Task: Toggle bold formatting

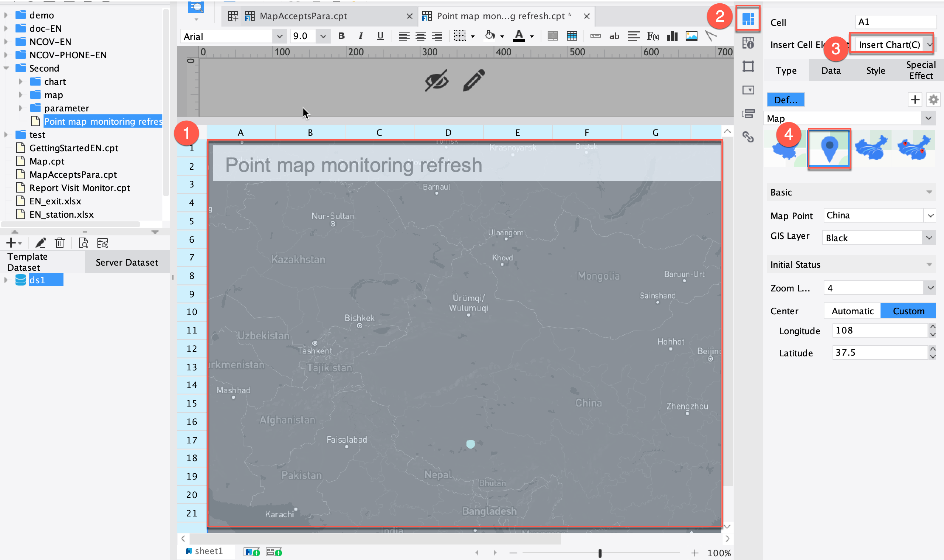Action: point(341,36)
